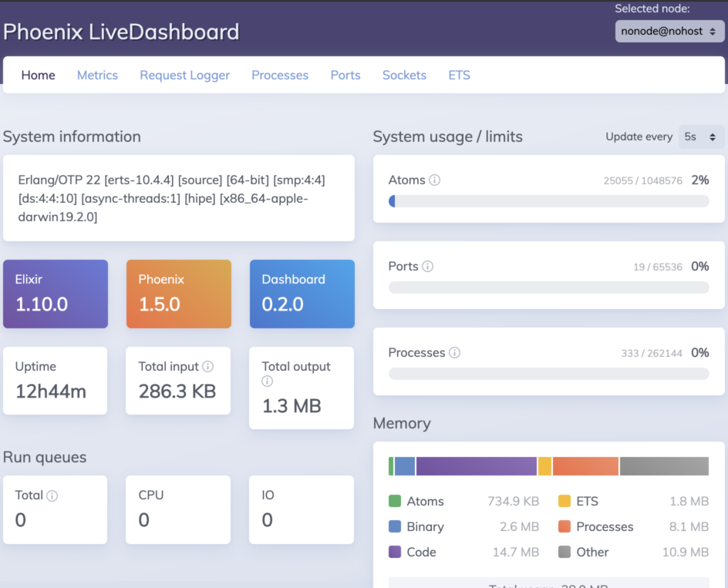This screenshot has width=728, height=588.
Task: Navigate to the ETS tab
Action: point(459,76)
